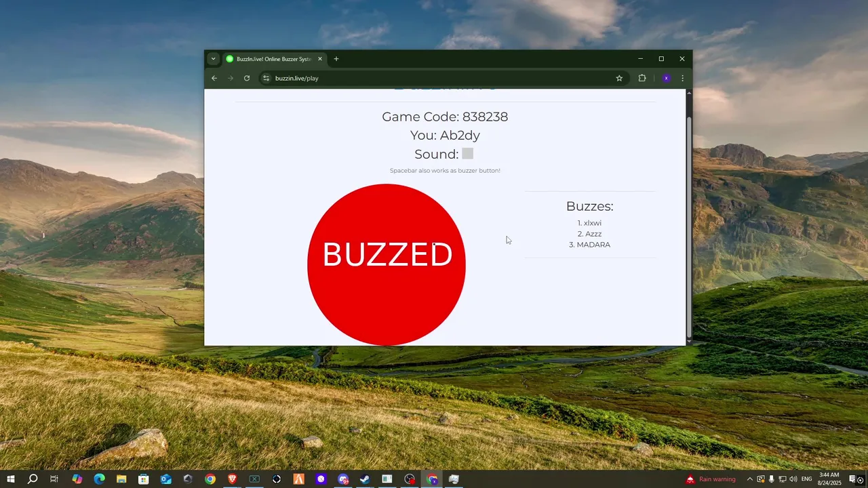Close the BuzzIn.live tab
Screen dimensions: 868x488
320,59
